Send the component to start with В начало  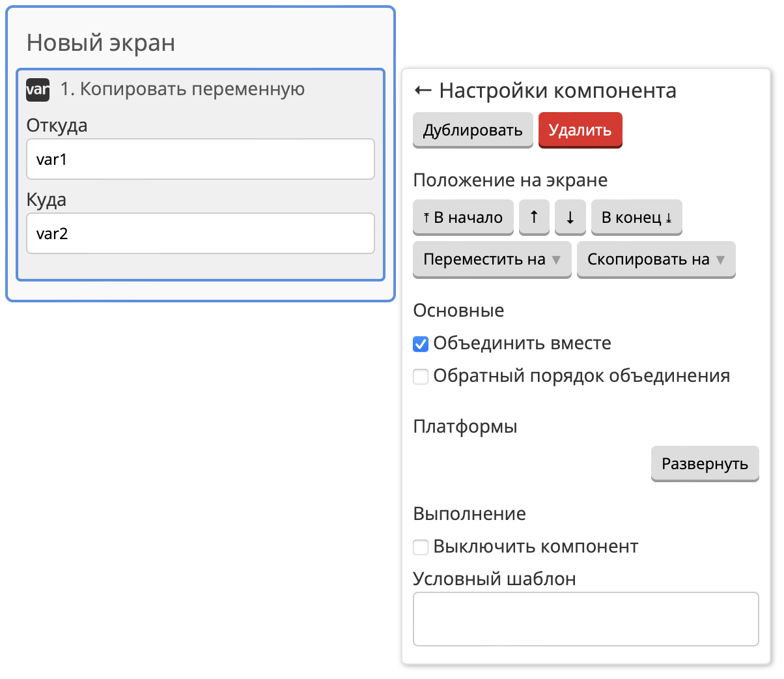pyautogui.click(x=462, y=217)
